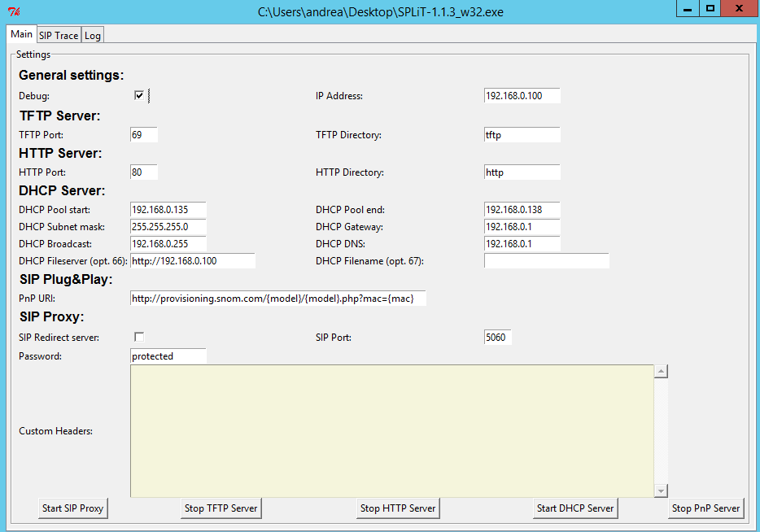760x532 pixels.
Task: Click the DHCP Pool start field
Action: (168, 209)
